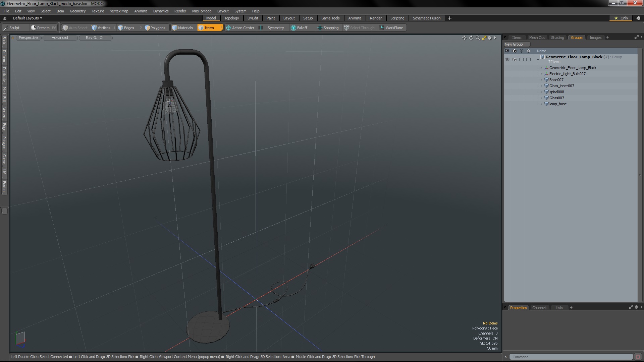The image size is (644, 362).
Task: Open the Groups panel arrow menu
Action: [x=641, y=37]
